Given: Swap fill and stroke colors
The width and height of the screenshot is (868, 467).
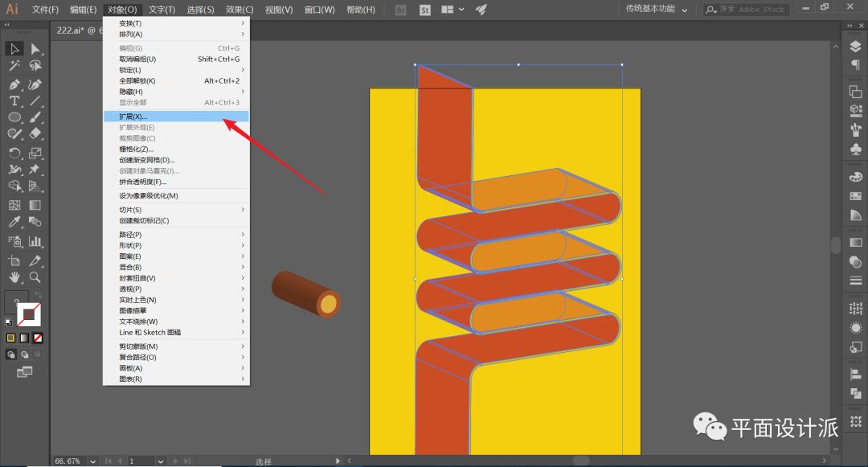Looking at the screenshot, I should coord(37,296).
